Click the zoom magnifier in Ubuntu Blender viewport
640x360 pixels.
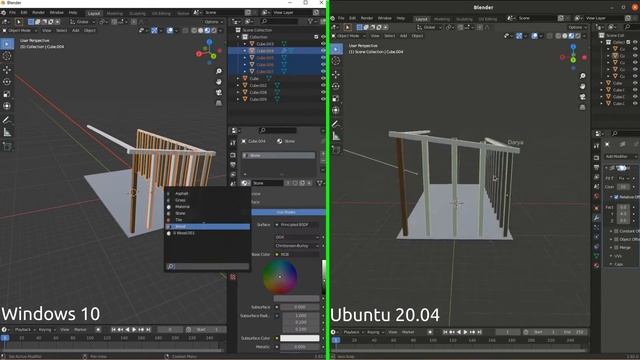582,76
